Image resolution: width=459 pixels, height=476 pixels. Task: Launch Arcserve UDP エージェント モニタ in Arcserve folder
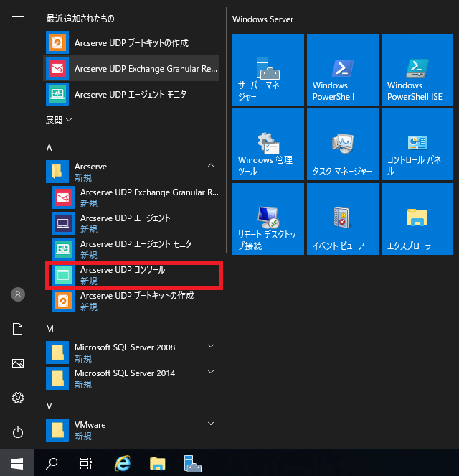pyautogui.click(x=134, y=249)
